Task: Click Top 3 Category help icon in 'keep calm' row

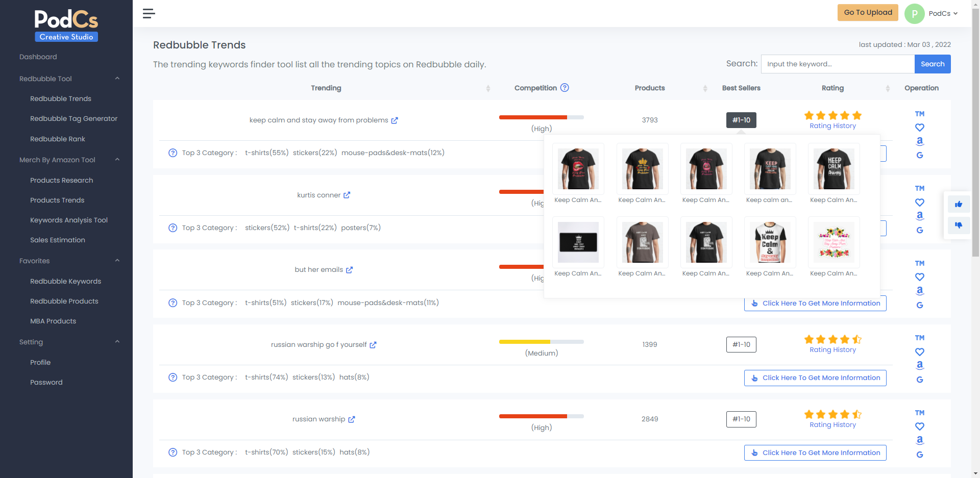Action: click(x=173, y=153)
